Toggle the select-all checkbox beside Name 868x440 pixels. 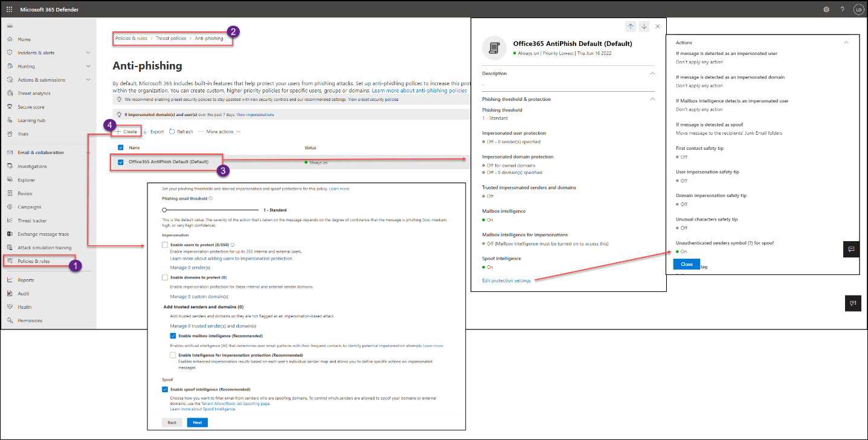(x=121, y=147)
